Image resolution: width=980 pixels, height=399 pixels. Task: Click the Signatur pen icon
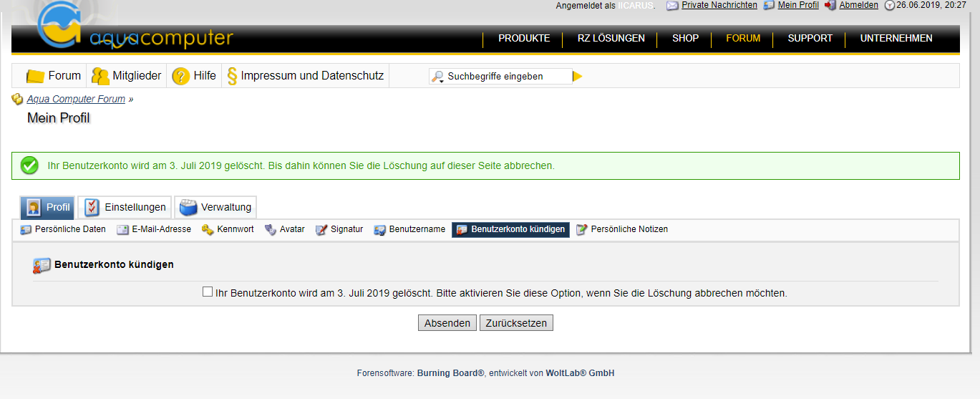[321, 230]
